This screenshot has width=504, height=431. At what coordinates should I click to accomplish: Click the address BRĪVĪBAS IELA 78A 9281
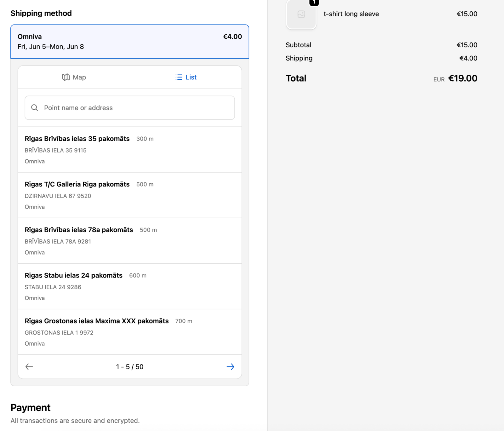[58, 241]
